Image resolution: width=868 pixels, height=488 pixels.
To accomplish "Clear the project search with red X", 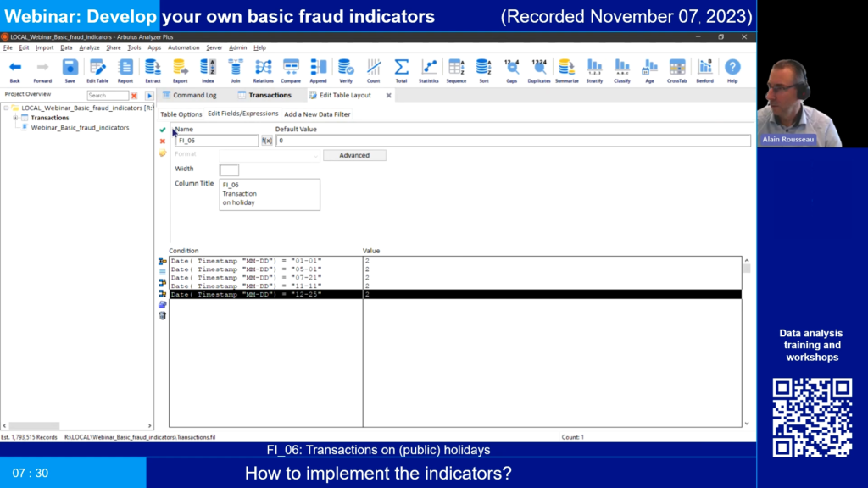I will pos(134,96).
